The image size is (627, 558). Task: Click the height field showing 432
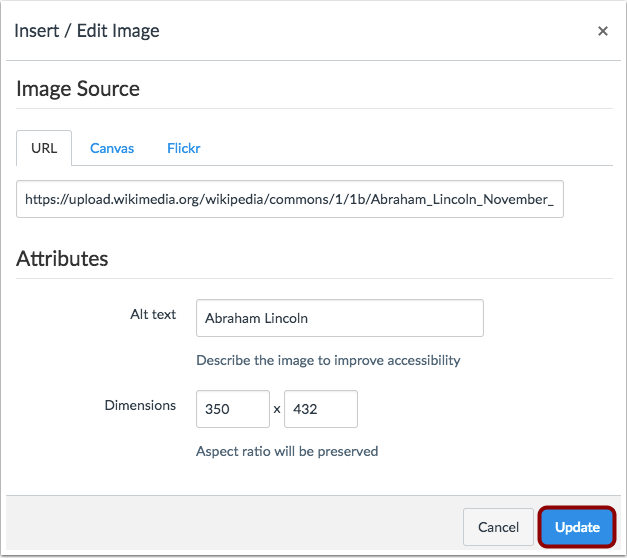tap(321, 409)
